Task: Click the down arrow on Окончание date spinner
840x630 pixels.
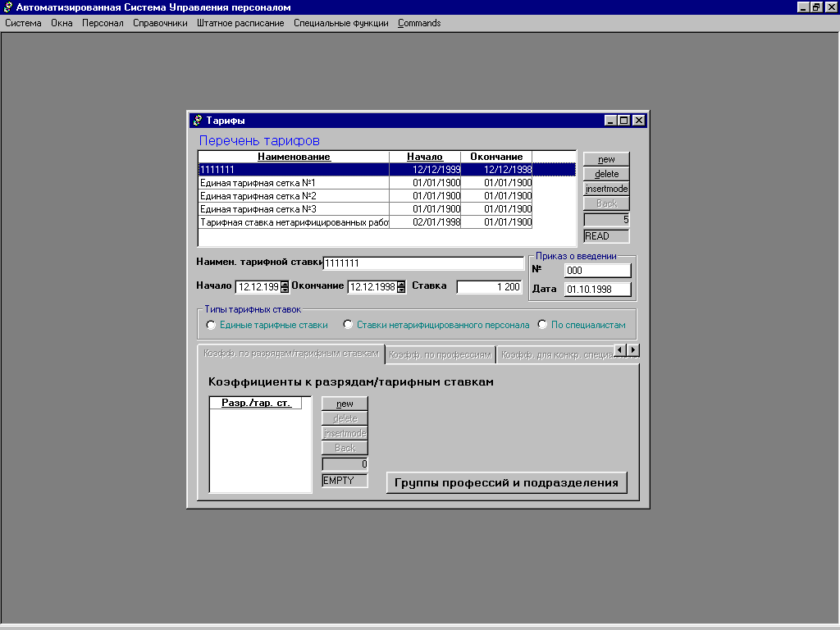Action: pyautogui.click(x=401, y=290)
